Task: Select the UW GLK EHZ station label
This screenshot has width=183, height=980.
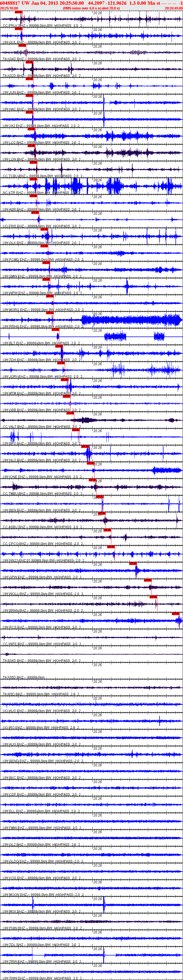Action: [13, 243]
